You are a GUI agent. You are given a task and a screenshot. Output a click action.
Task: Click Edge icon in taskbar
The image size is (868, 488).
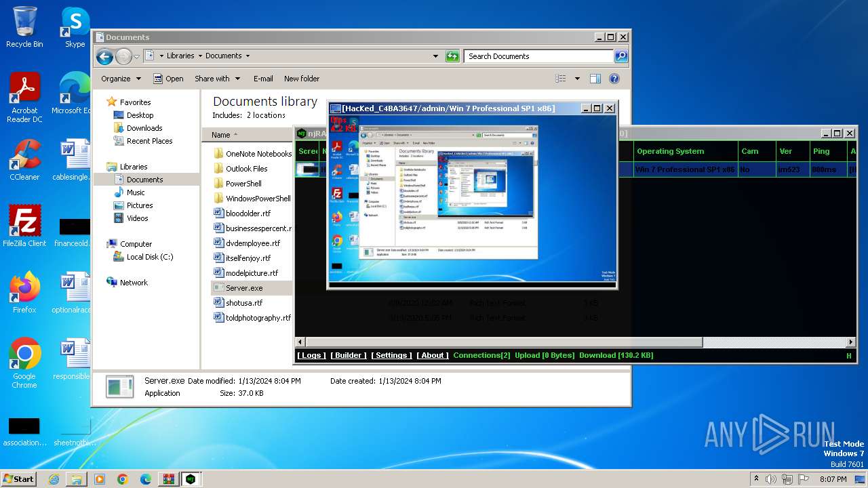[145, 479]
